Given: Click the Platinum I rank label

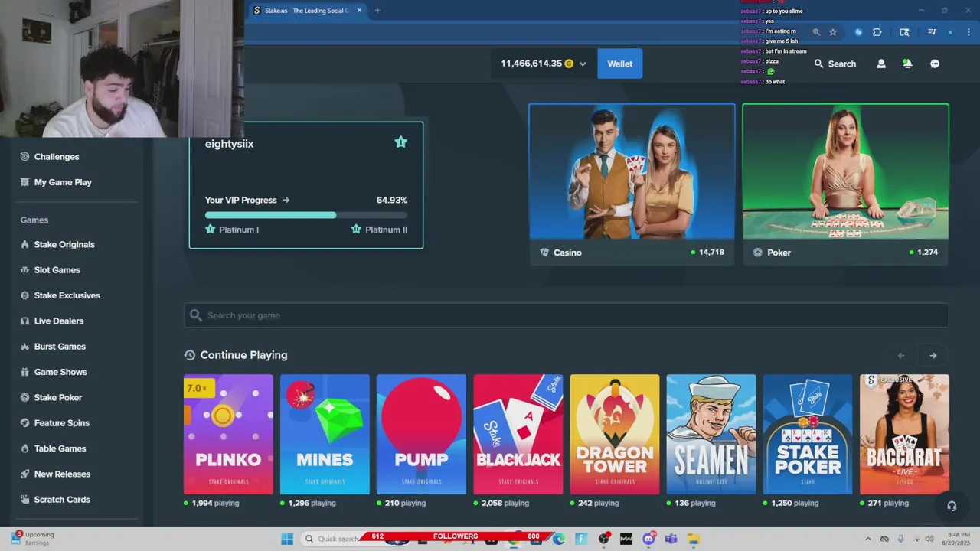Looking at the screenshot, I should pos(232,230).
